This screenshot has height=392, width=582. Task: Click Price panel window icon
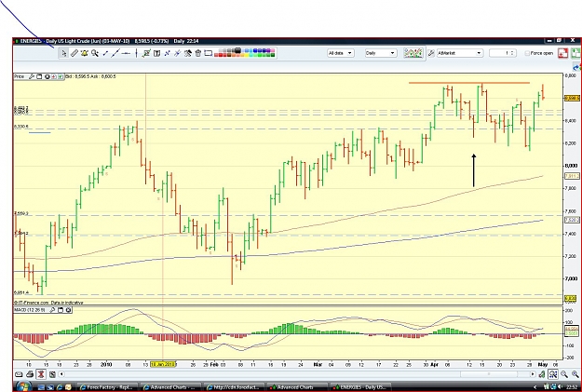point(39,76)
